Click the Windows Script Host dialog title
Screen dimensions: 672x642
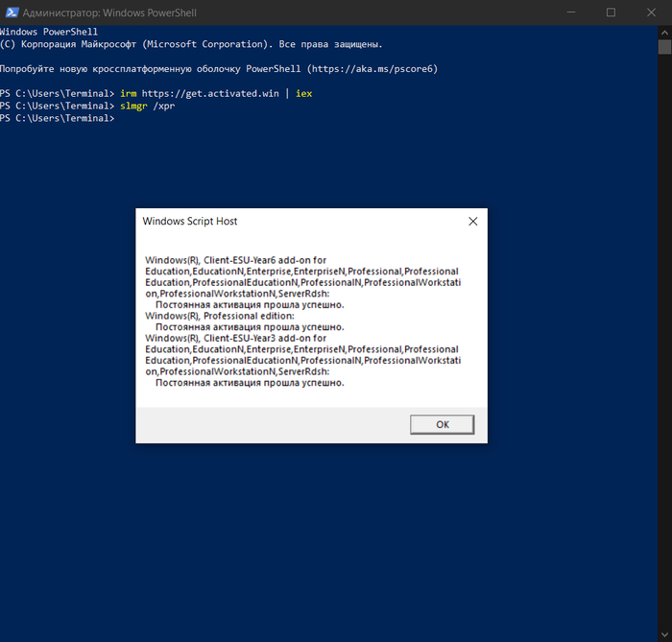[190, 221]
